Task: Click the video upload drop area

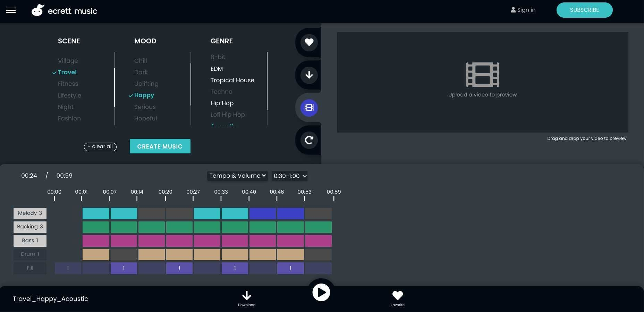Action: [x=482, y=82]
